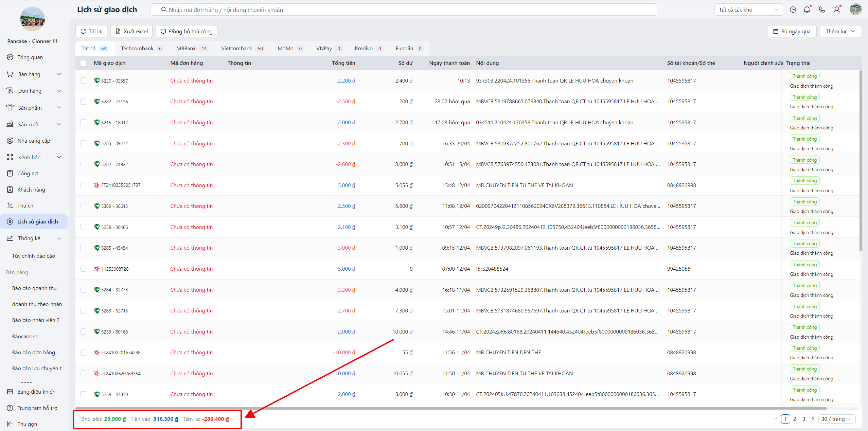The width and height of the screenshot is (868, 431).
Task: Click the notification bell icon
Action: pyautogui.click(x=807, y=10)
